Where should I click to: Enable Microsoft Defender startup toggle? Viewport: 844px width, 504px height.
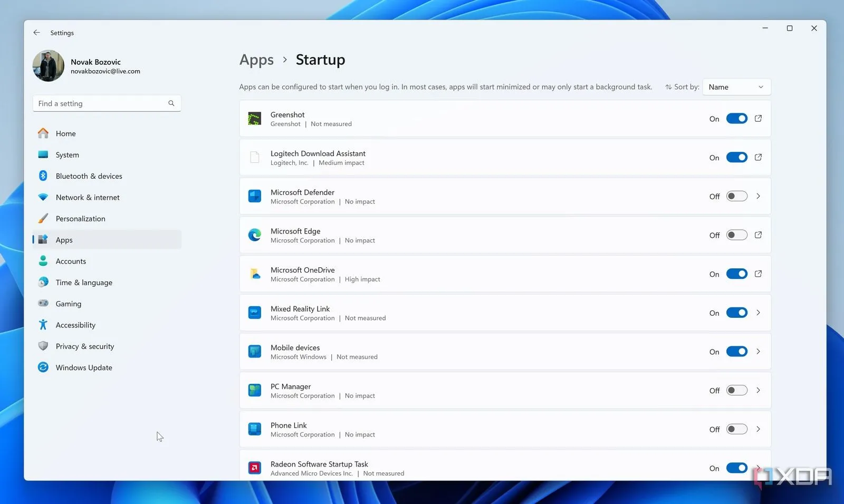[736, 196]
